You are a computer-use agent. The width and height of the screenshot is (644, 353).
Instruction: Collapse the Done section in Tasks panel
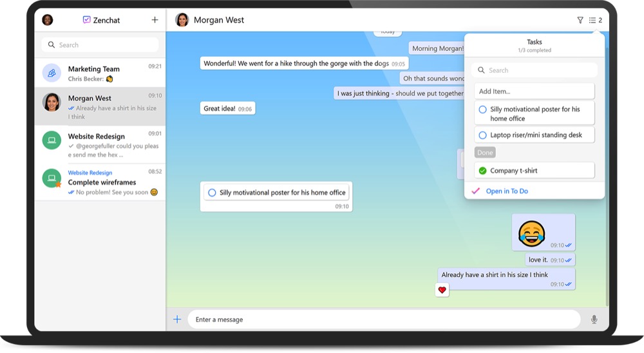pos(485,153)
